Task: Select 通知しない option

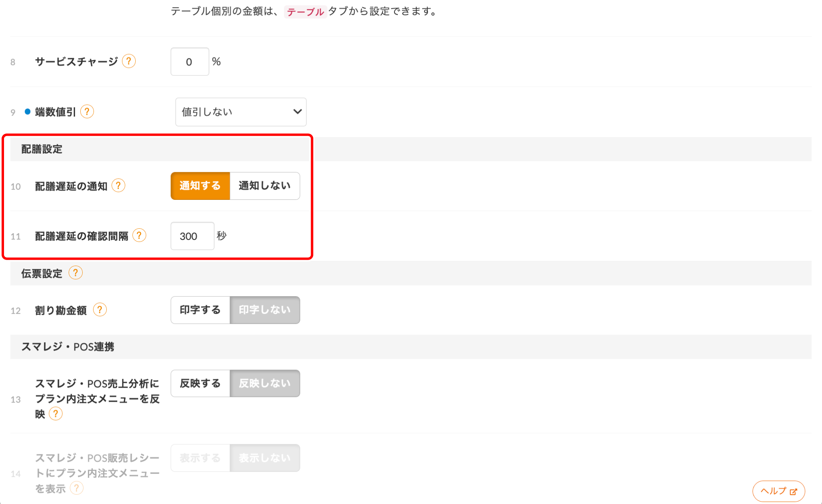Action: tap(265, 186)
